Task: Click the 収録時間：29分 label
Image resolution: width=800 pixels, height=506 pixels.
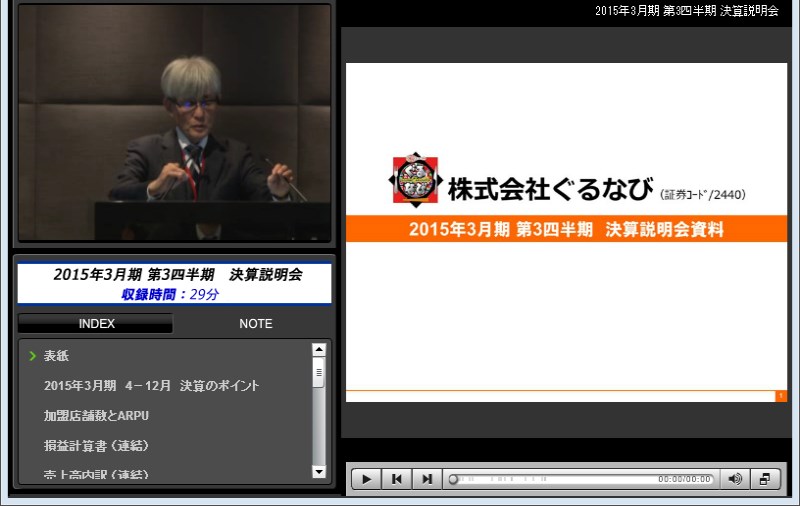Action: (x=170, y=294)
